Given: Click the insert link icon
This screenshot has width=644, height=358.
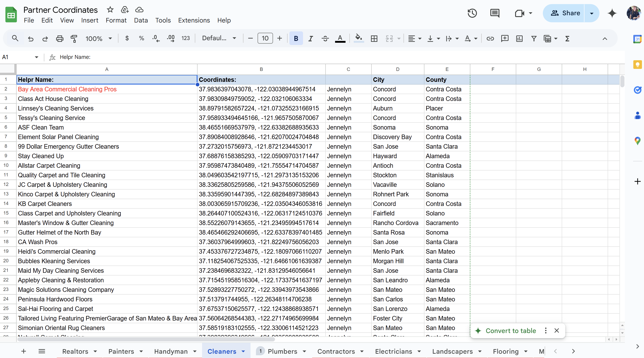Looking at the screenshot, I should tap(490, 38).
